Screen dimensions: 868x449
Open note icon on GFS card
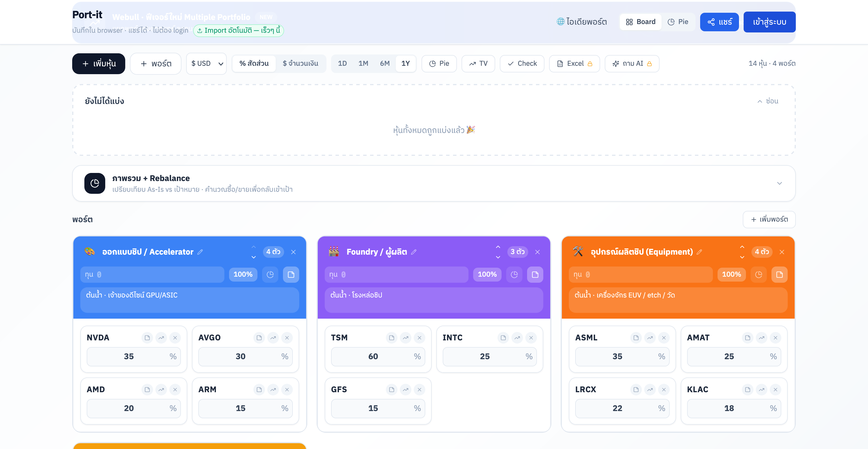[392, 389]
